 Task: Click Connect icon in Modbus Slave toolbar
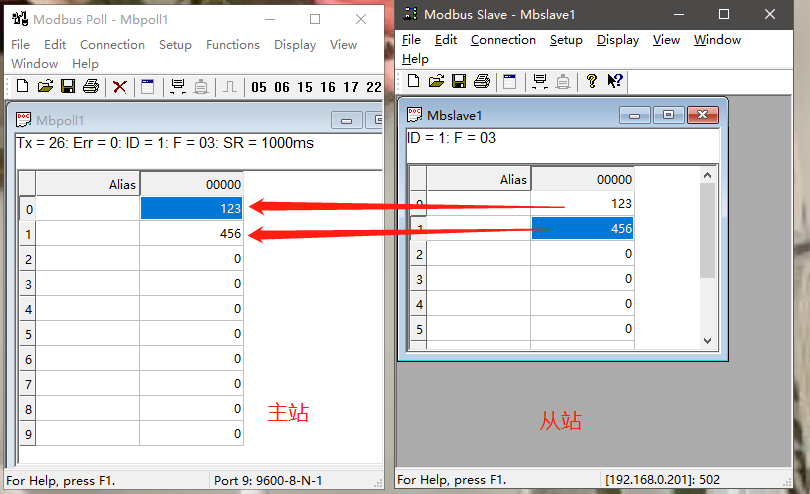pos(540,81)
